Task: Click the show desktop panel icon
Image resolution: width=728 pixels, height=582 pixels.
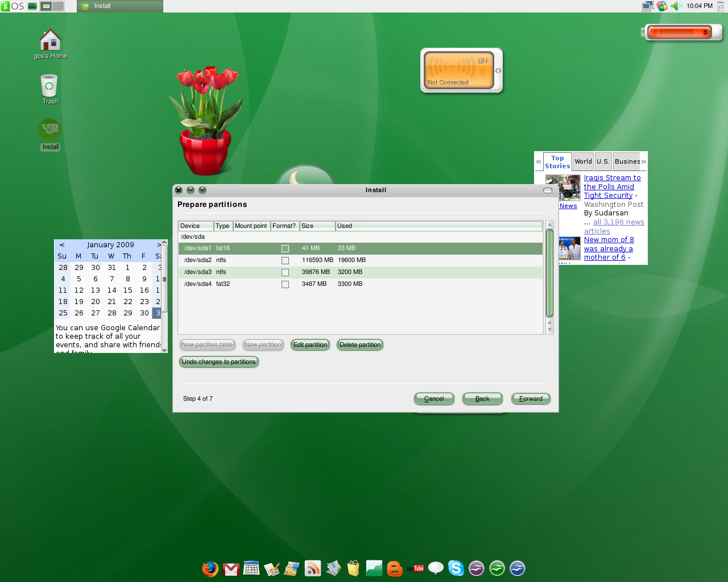Action: click(x=32, y=6)
